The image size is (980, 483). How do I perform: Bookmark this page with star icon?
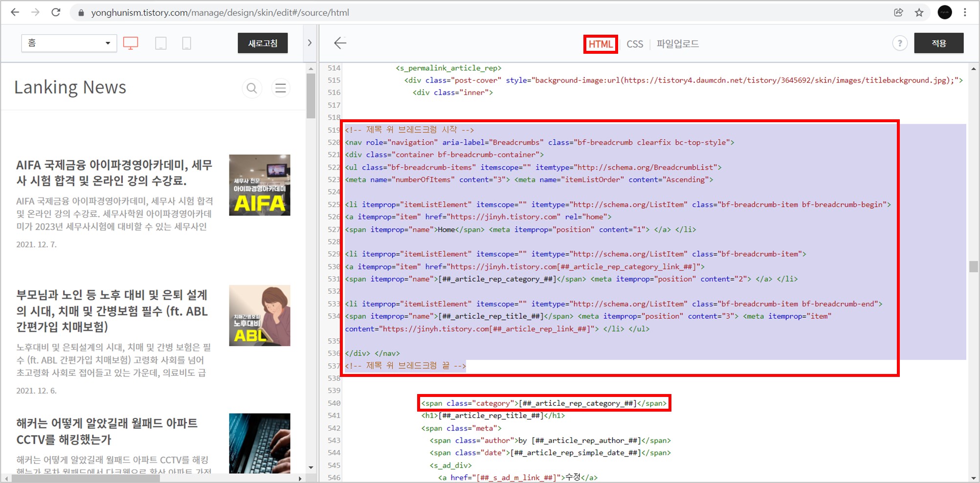(x=919, y=13)
